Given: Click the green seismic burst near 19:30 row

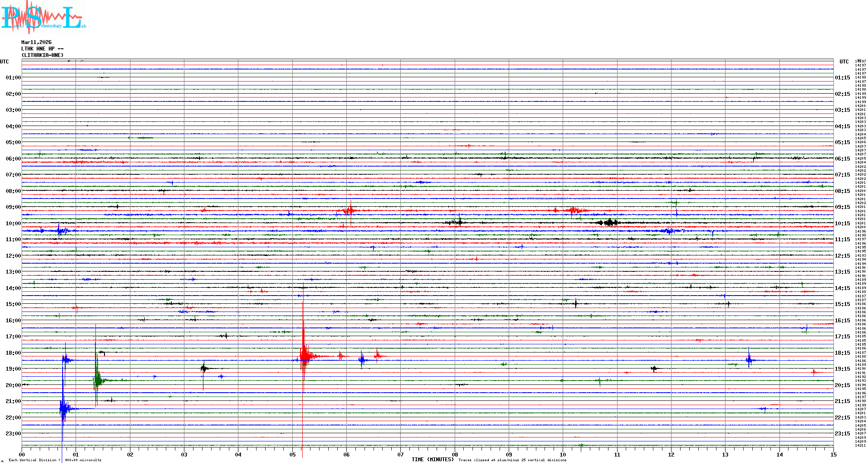Looking at the screenshot, I should click(x=97, y=380).
